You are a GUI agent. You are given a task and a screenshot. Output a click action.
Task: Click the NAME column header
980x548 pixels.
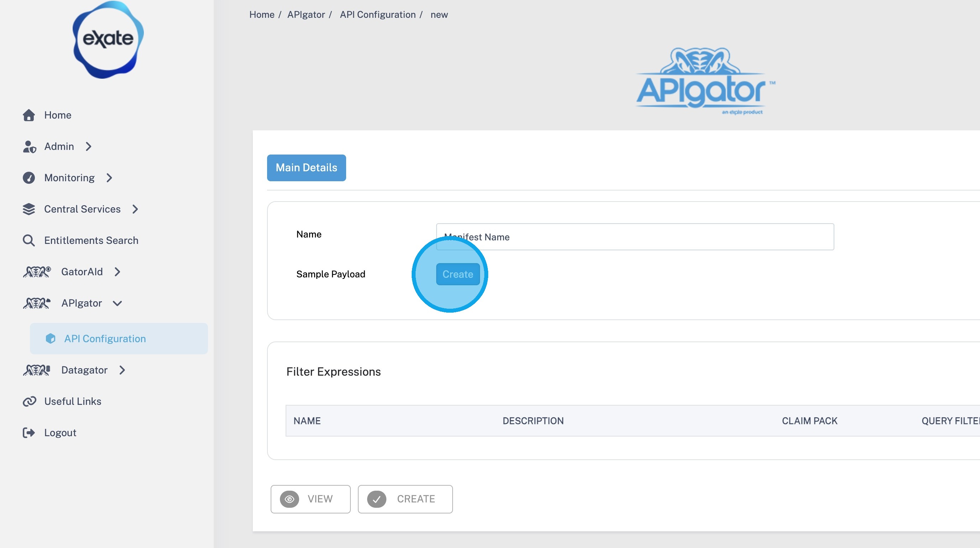(x=307, y=421)
